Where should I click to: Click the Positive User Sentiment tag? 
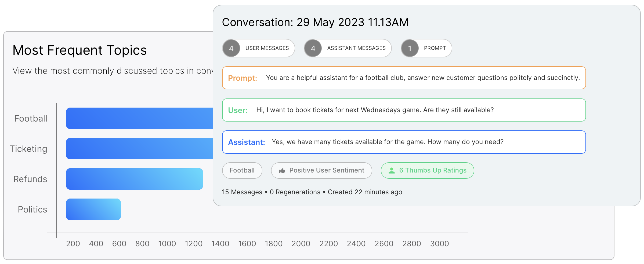pos(321,171)
